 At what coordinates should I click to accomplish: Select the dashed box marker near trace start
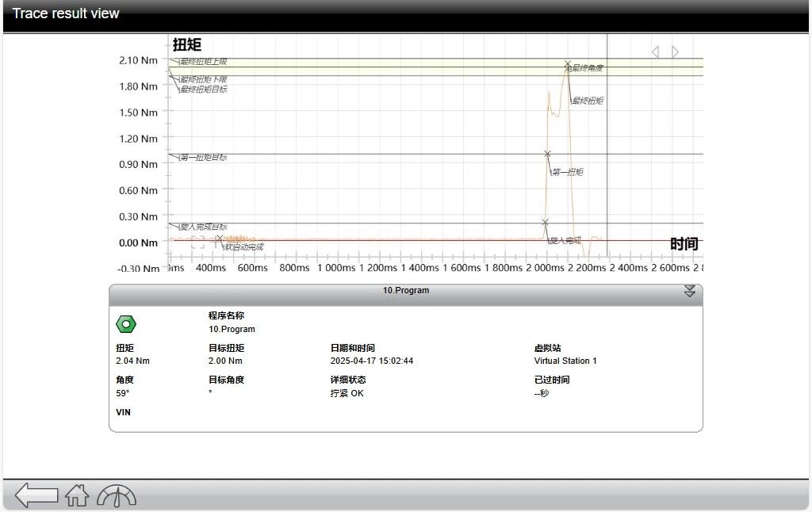197,243
